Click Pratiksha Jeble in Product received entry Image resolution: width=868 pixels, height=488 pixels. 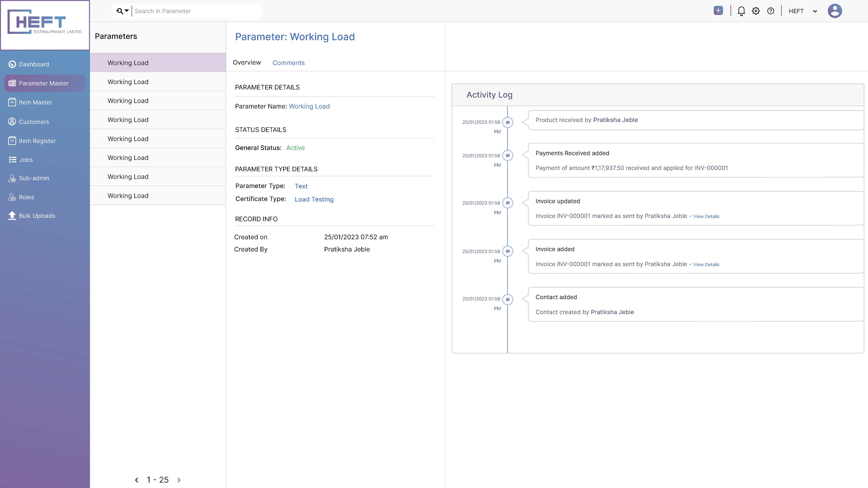[615, 120]
